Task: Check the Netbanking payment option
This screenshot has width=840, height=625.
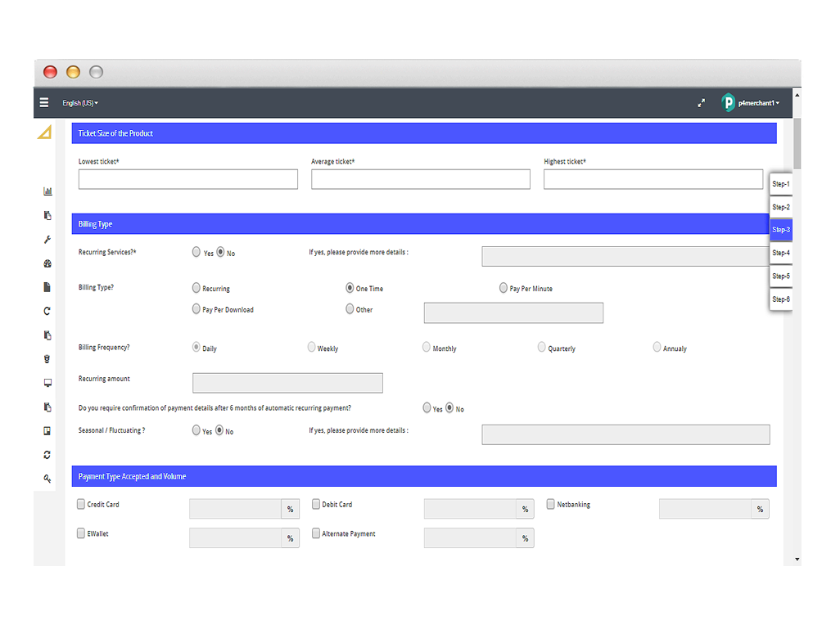Action: coord(550,504)
